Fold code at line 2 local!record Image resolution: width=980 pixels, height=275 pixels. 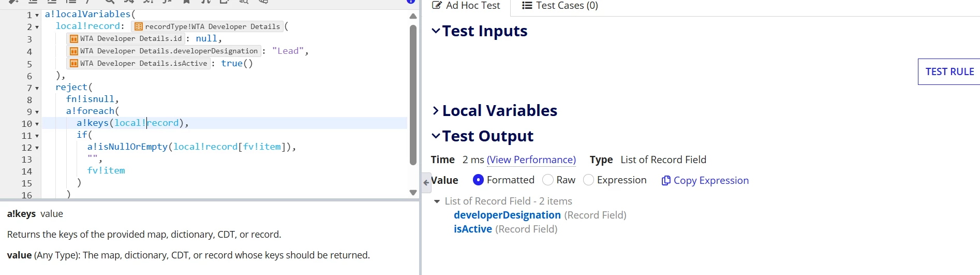(37, 27)
